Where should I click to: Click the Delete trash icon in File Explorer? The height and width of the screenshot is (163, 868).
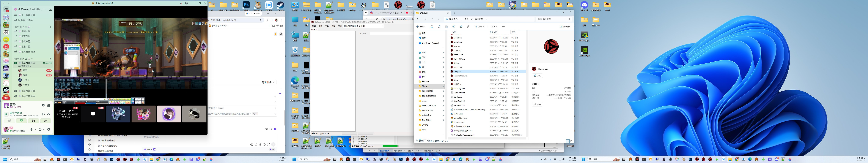(x=468, y=27)
